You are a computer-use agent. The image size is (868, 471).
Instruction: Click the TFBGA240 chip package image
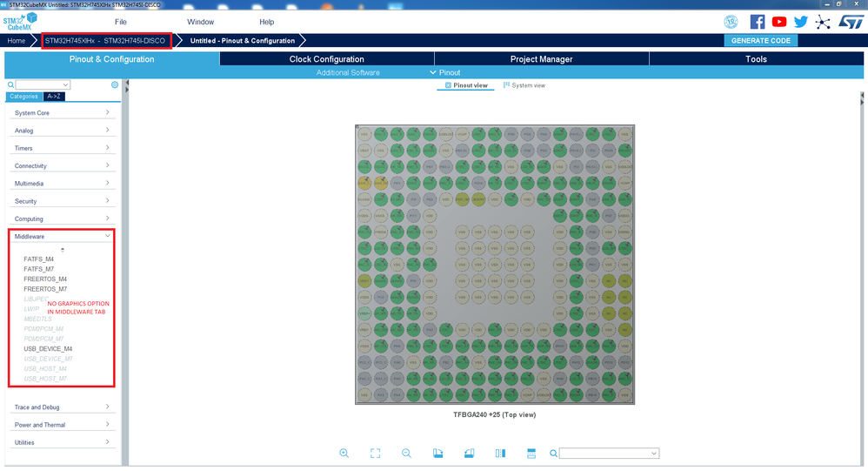pos(495,265)
